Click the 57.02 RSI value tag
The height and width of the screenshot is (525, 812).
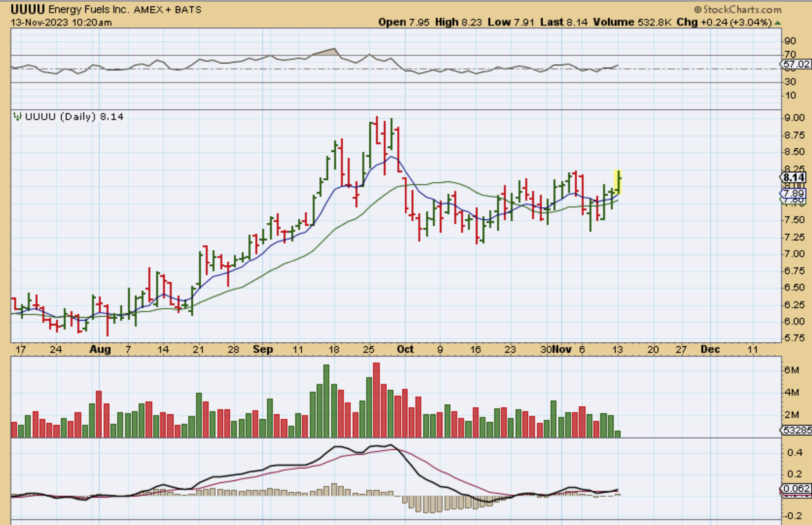796,64
